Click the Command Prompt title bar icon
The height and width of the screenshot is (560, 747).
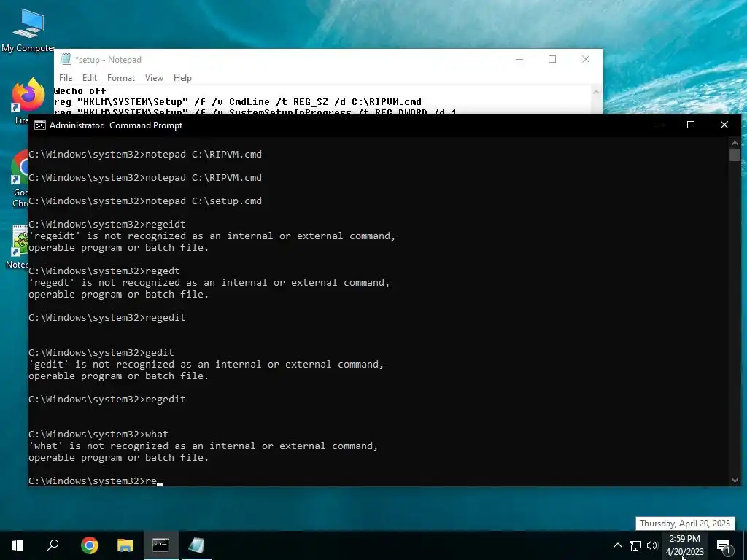pyautogui.click(x=40, y=125)
